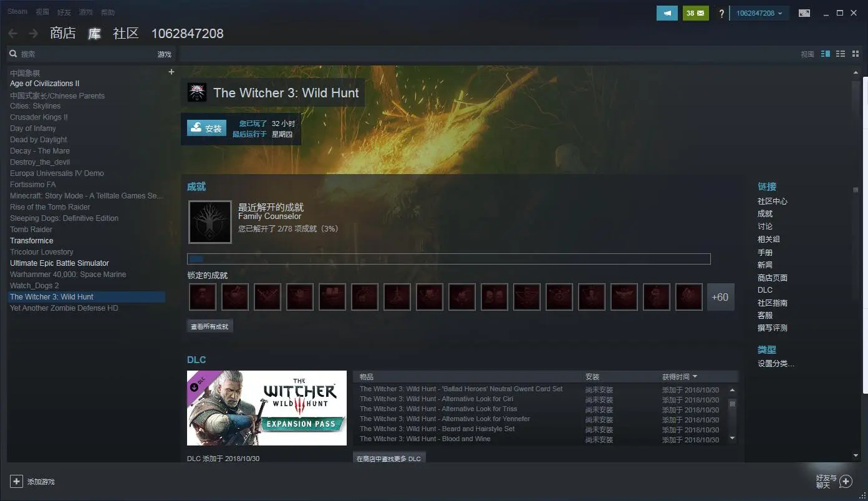Viewport: 868px width, 501px height.
Task: Click the 物品 column header
Action: (367, 377)
